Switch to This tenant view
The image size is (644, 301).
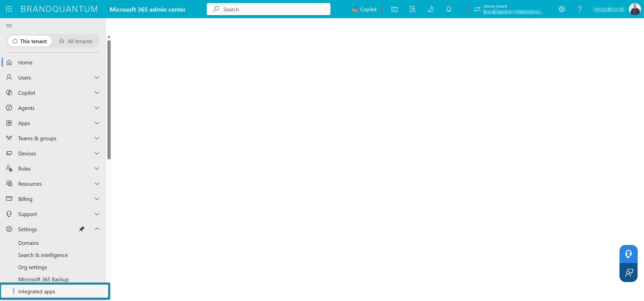click(30, 41)
